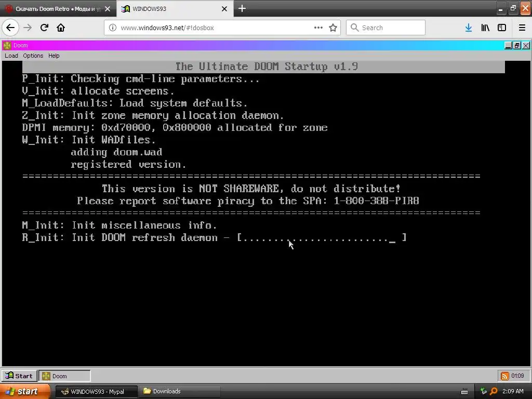Open the Options menu in Doom

33,56
